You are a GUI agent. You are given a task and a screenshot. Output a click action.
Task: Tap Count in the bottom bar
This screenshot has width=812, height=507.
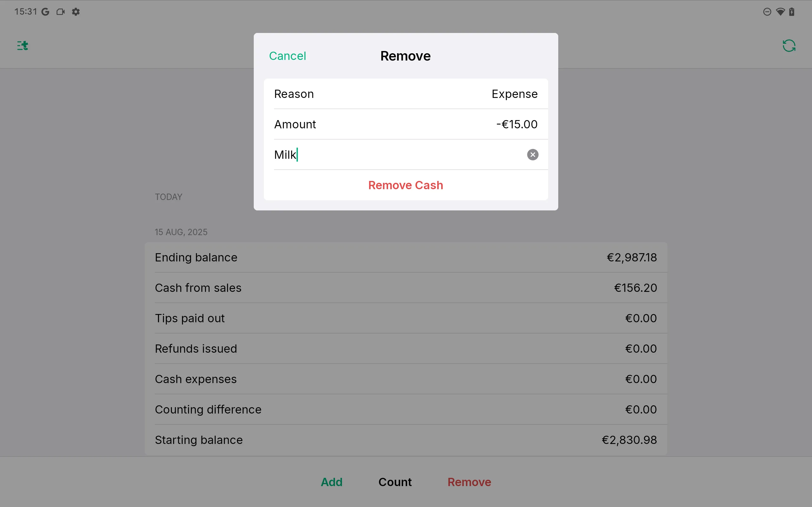(x=395, y=482)
